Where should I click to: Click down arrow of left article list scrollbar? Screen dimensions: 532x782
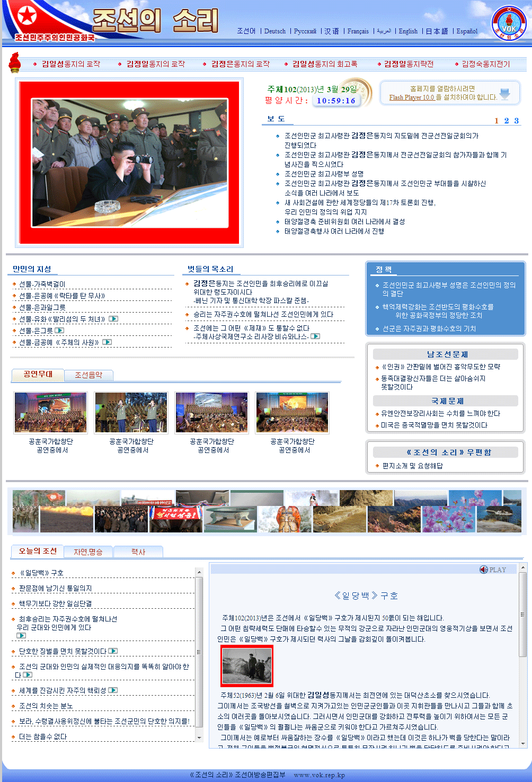tap(199, 737)
